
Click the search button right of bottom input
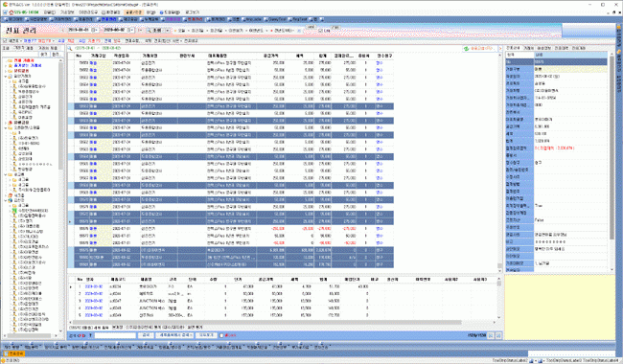pos(146,335)
